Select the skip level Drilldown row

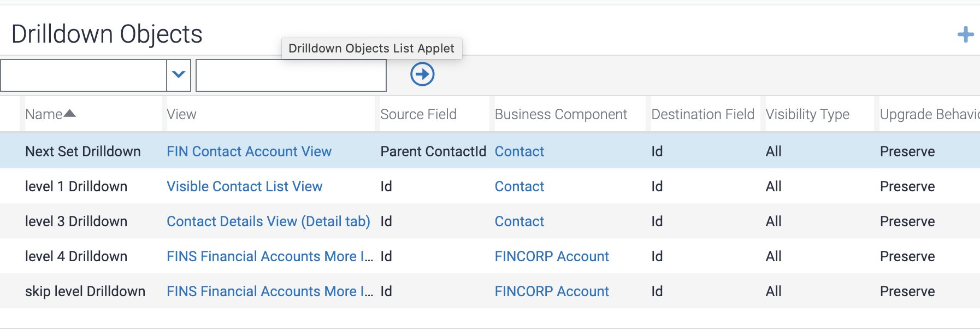point(85,291)
